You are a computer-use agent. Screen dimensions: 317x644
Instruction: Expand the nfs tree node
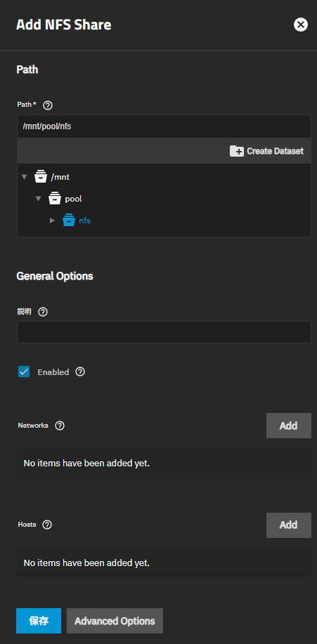[52, 221]
